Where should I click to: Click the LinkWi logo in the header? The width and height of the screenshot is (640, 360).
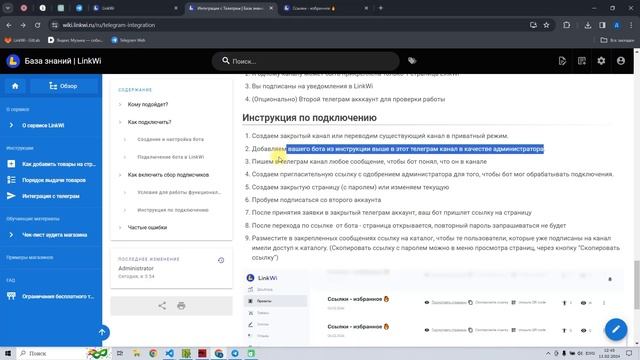coord(13,61)
